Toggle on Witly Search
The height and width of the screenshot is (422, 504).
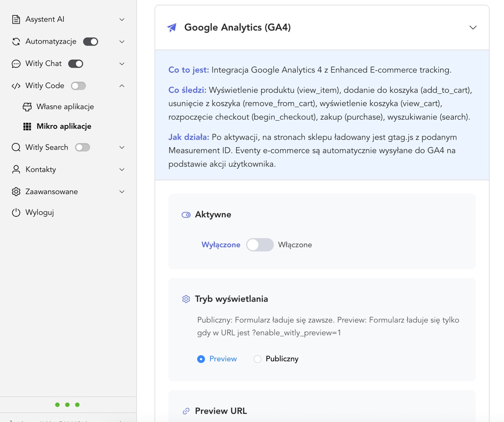[82, 147]
